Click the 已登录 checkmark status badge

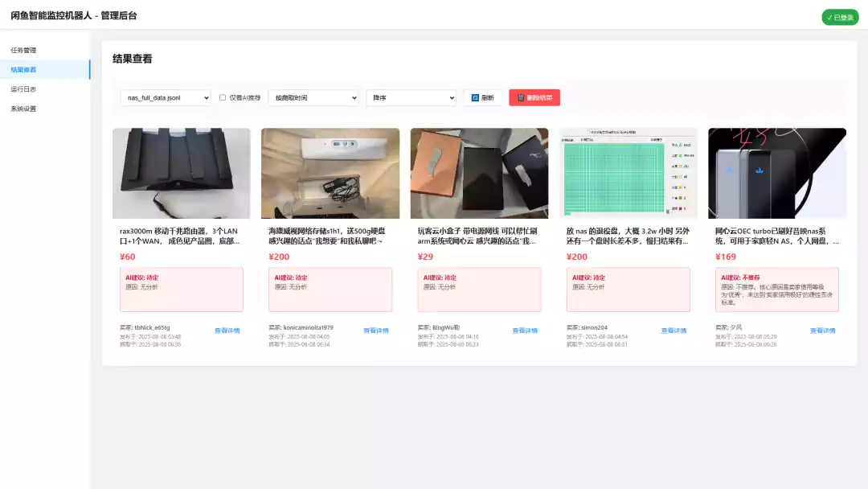point(840,18)
